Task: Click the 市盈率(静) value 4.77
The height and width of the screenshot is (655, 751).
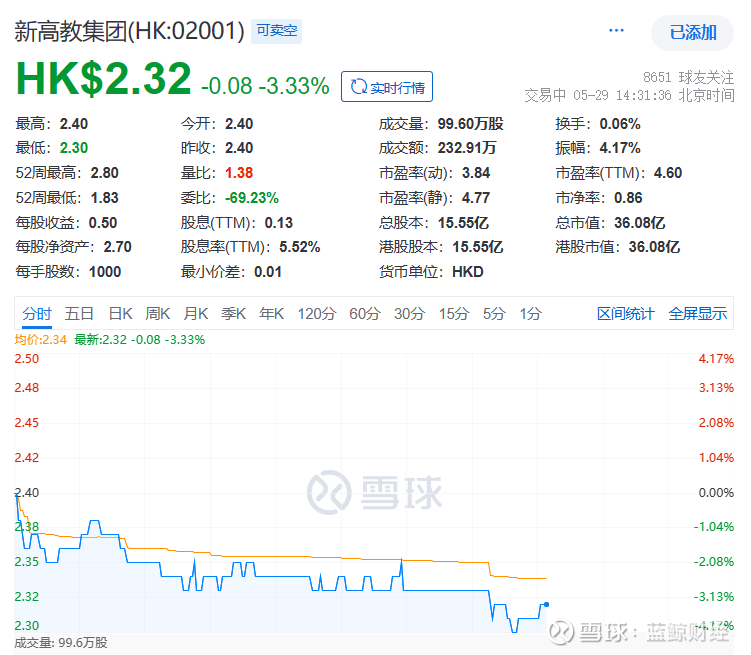Action: click(x=476, y=198)
